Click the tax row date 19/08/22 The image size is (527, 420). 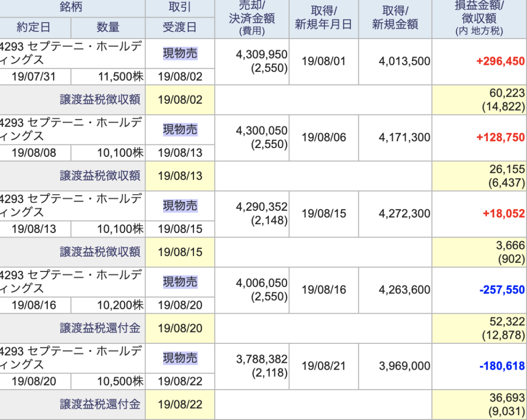click(x=180, y=405)
